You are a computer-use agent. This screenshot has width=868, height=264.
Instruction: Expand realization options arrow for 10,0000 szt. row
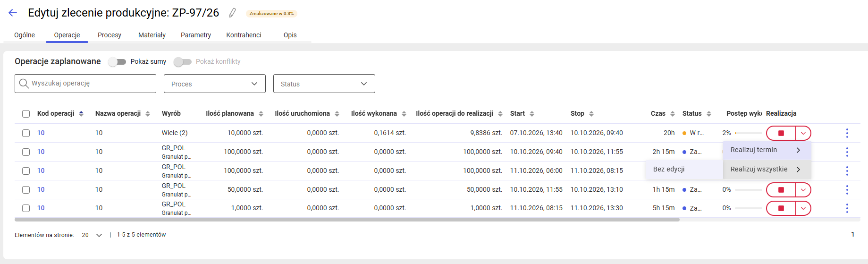tap(803, 133)
